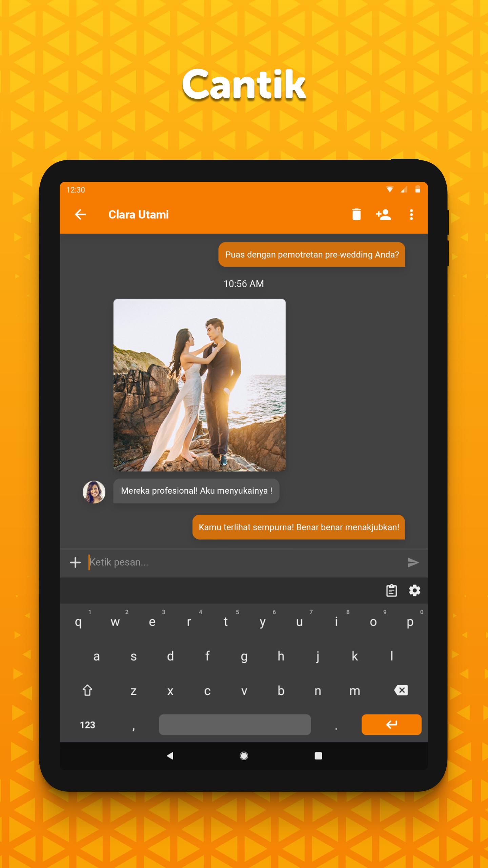The width and height of the screenshot is (488, 868).
Task: Switch to the 123 numeric keyboard
Action: 87,725
